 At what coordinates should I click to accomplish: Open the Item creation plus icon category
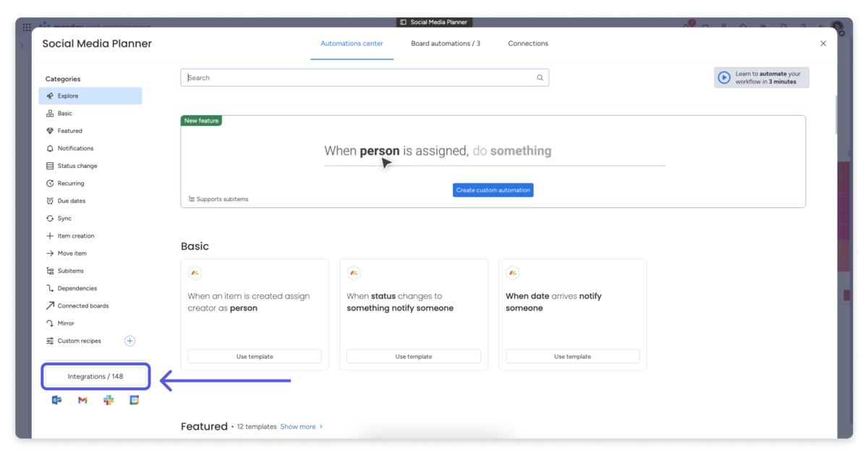(x=50, y=236)
